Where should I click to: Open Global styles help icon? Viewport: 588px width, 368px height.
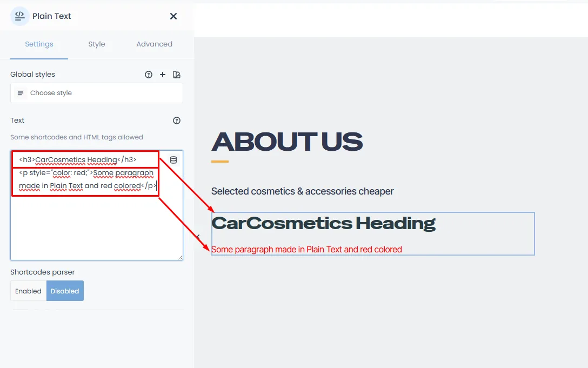(x=149, y=75)
